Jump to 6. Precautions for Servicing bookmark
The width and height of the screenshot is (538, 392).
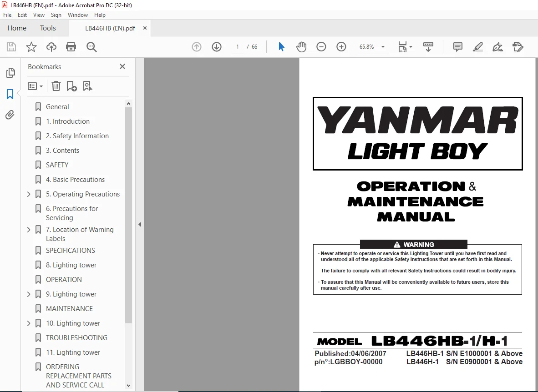[72, 213]
